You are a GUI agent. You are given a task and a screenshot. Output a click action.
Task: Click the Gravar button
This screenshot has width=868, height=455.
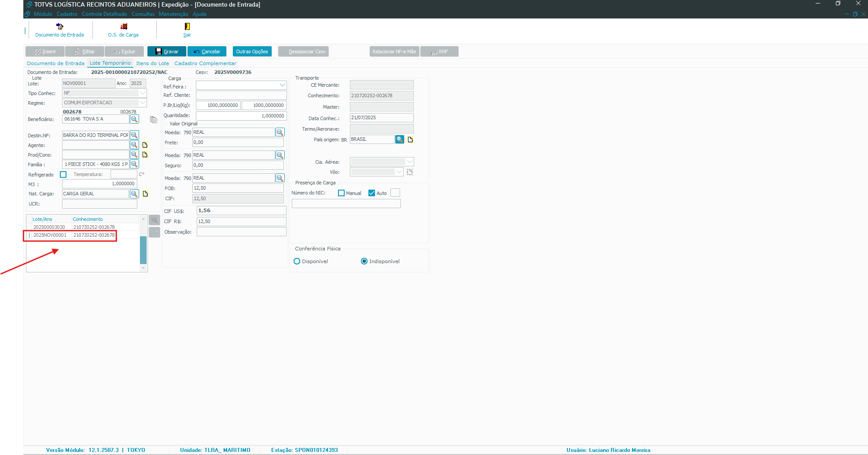[x=167, y=51]
